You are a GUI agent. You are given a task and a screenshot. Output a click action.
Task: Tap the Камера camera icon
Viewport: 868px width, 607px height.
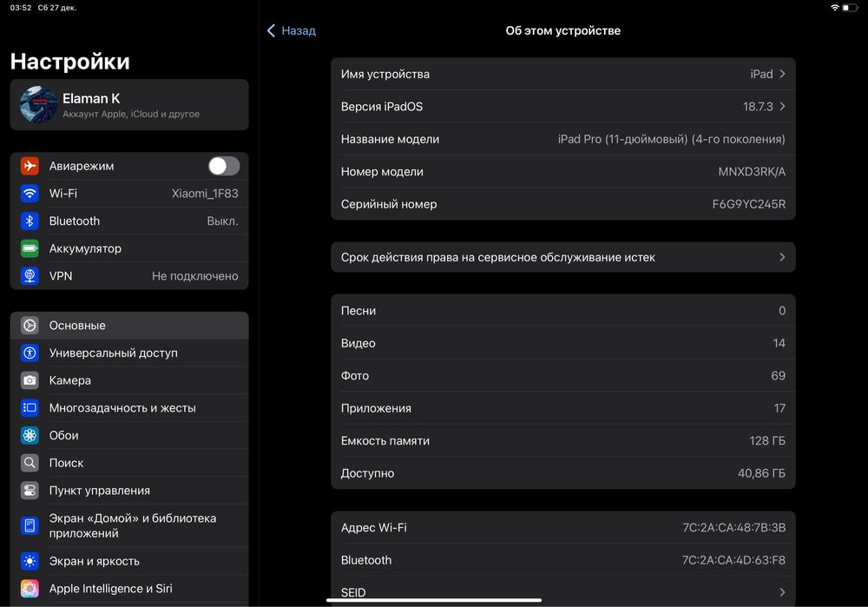[30, 380]
